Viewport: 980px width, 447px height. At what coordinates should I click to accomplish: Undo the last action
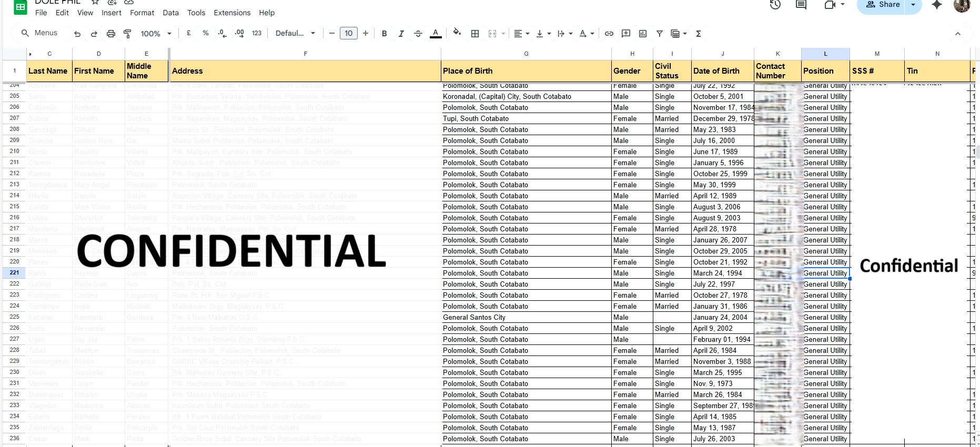pyautogui.click(x=77, y=34)
